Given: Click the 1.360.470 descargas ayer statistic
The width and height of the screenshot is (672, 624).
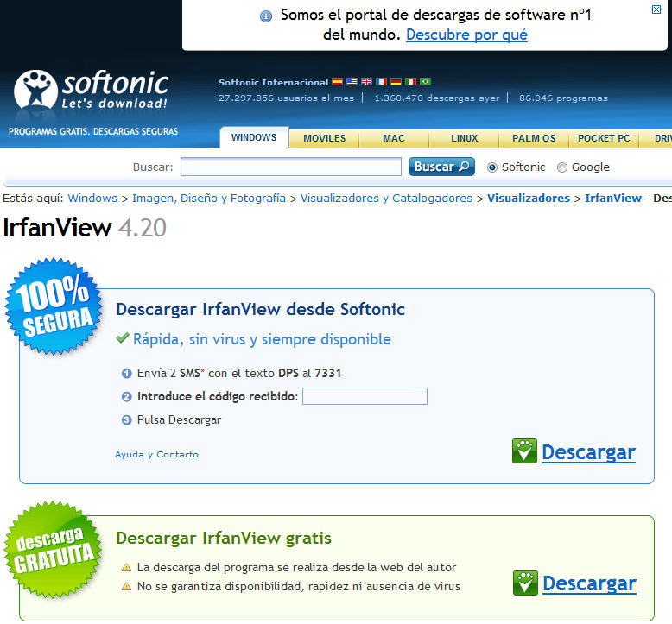Looking at the screenshot, I should (437, 98).
